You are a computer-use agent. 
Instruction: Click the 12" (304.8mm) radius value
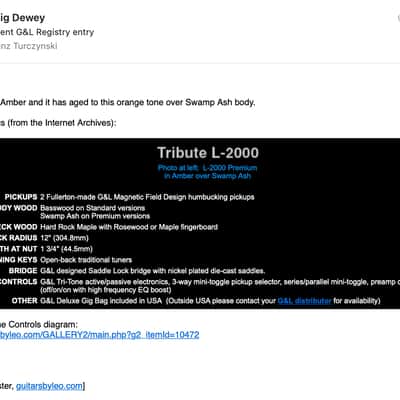(x=64, y=238)
